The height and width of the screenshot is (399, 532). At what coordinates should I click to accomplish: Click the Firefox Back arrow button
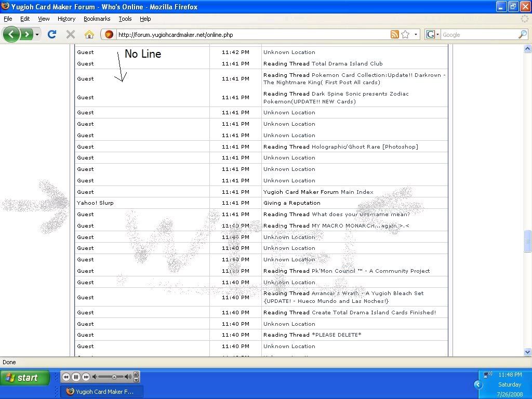11,34
